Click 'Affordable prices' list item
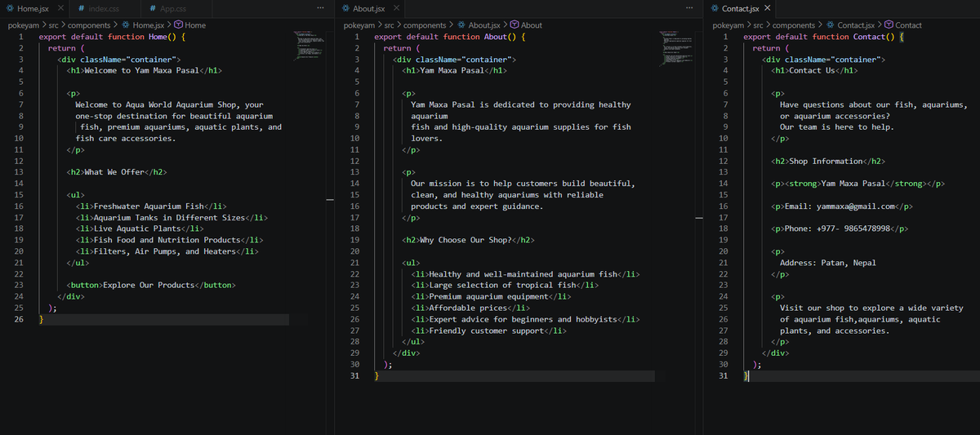This screenshot has width=980, height=435. [471, 308]
